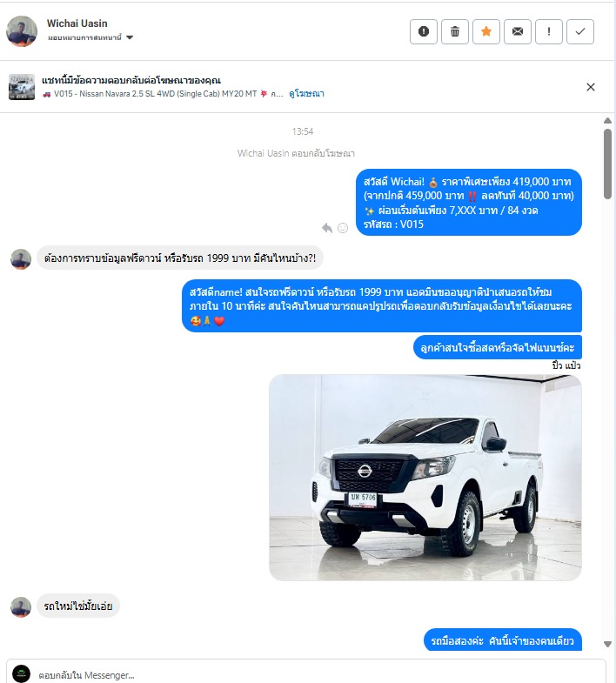Click scrollbar up arrow in chat
Viewport: 616px width, 683px height.
[607, 121]
